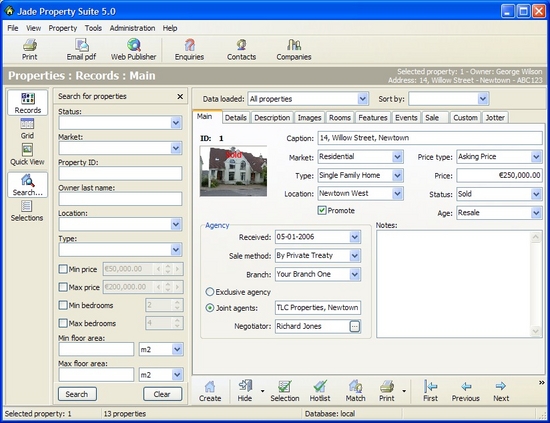Switch to the Features tab

tap(373, 118)
